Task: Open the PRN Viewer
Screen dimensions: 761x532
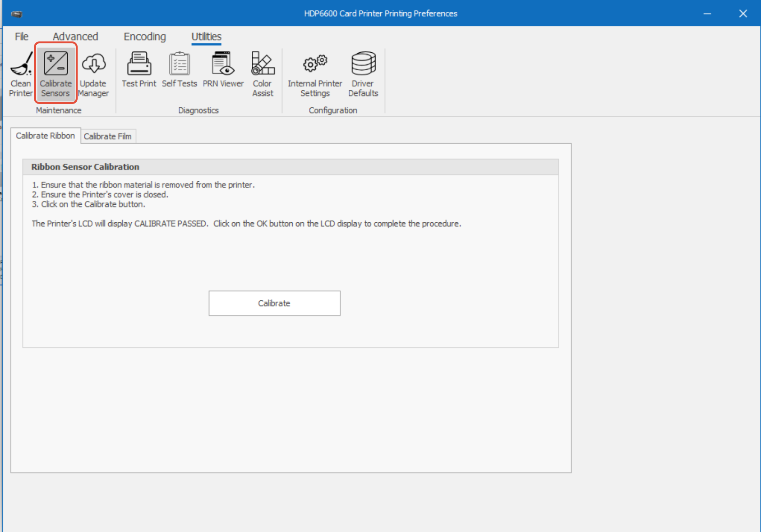Action: click(223, 70)
